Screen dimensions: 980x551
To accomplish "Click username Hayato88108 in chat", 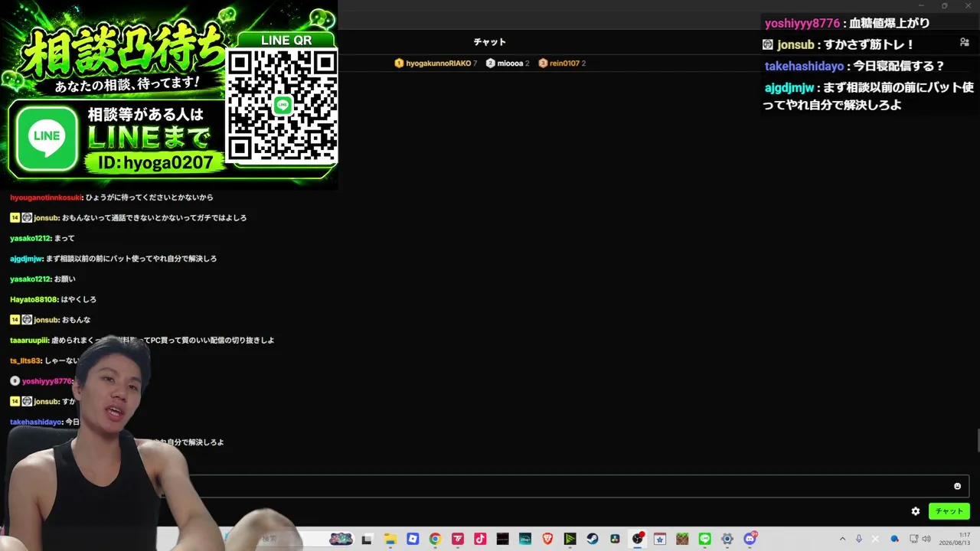I will coord(34,299).
